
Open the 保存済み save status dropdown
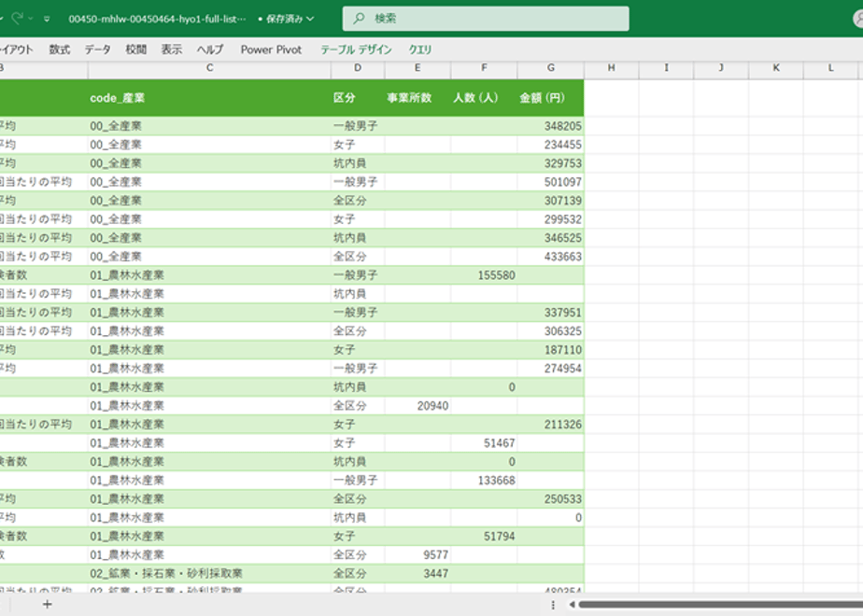point(286,19)
